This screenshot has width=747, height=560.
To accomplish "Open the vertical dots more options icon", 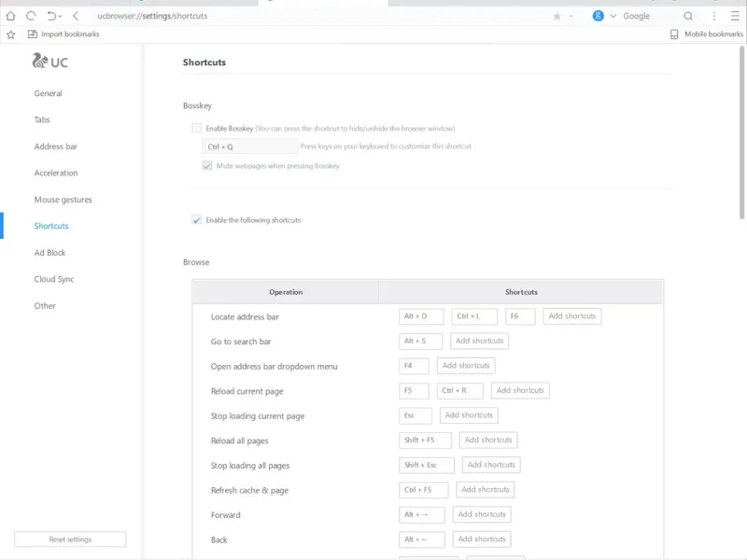I will click(714, 16).
